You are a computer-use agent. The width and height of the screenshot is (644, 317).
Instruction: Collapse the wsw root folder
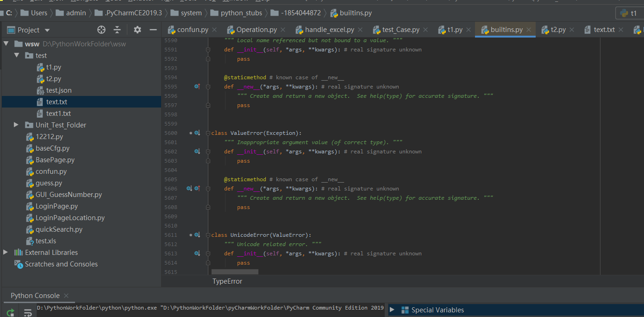pos(6,44)
